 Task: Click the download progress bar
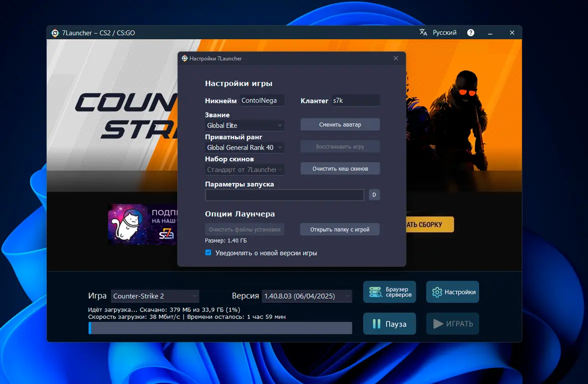pyautogui.click(x=220, y=328)
